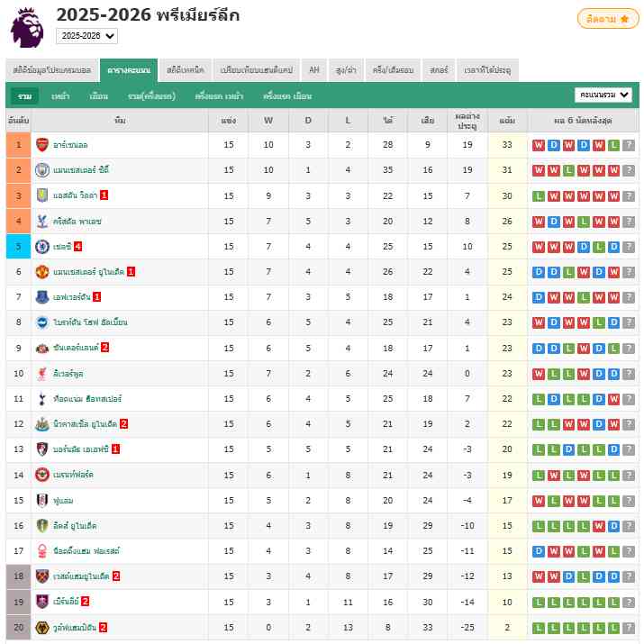Click the Liverpool club crest icon

tap(42, 373)
